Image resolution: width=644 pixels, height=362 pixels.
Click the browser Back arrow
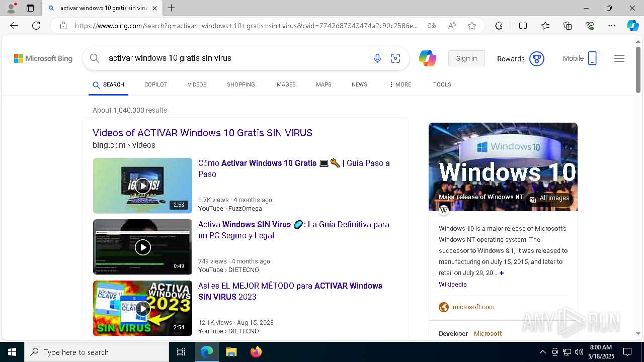pyautogui.click(x=14, y=26)
